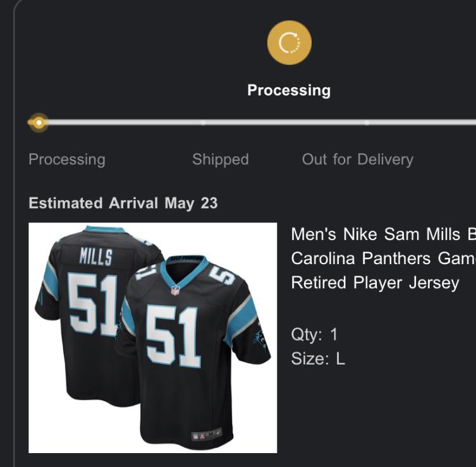Select the Out for Delivery milestone dot

(367, 123)
